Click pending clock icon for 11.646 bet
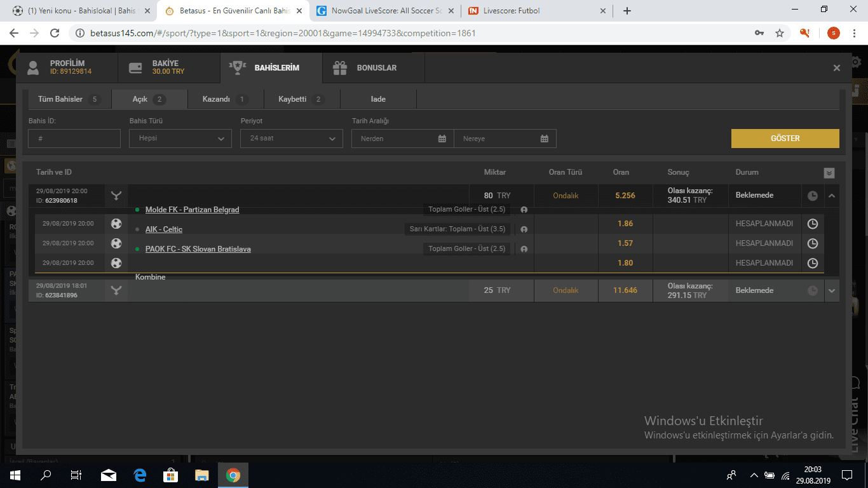The height and width of the screenshot is (488, 868). pyautogui.click(x=813, y=290)
